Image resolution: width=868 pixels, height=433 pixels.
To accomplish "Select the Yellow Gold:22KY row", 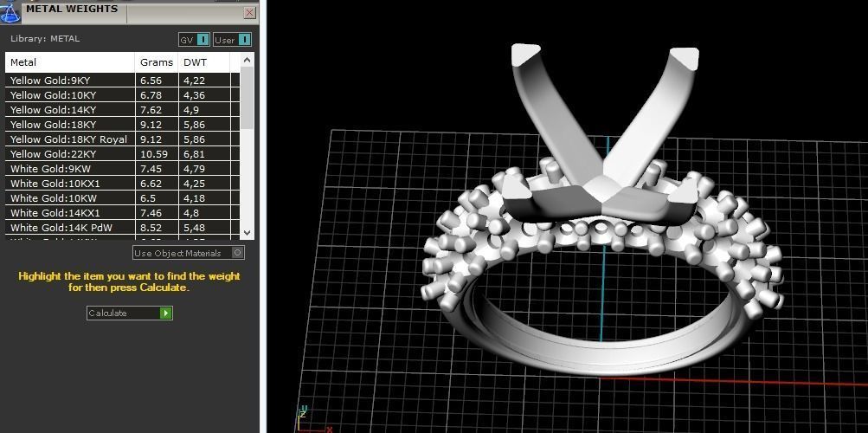I will pyautogui.click(x=123, y=154).
